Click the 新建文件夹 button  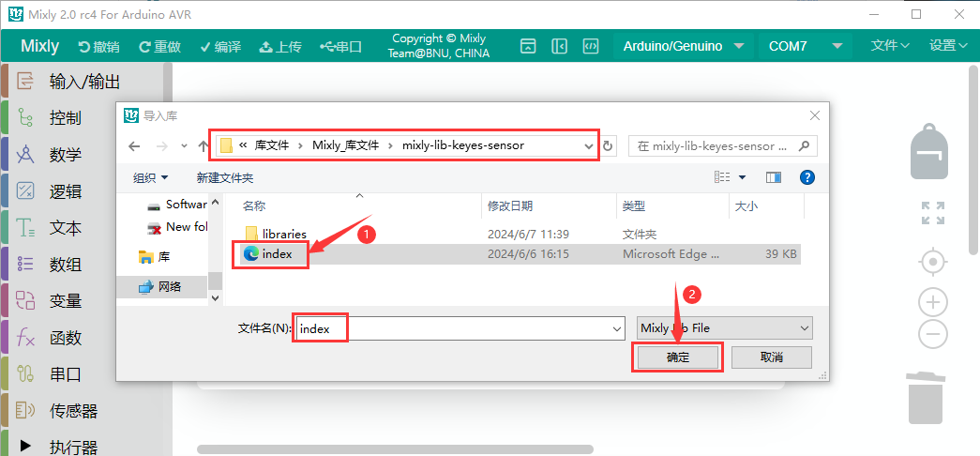coord(225,178)
